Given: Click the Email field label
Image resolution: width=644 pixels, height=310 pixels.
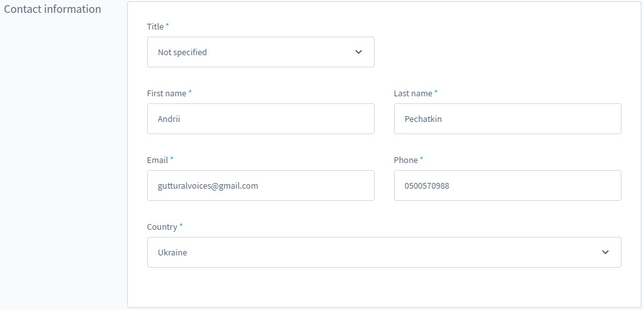Looking at the screenshot, I should [x=157, y=160].
